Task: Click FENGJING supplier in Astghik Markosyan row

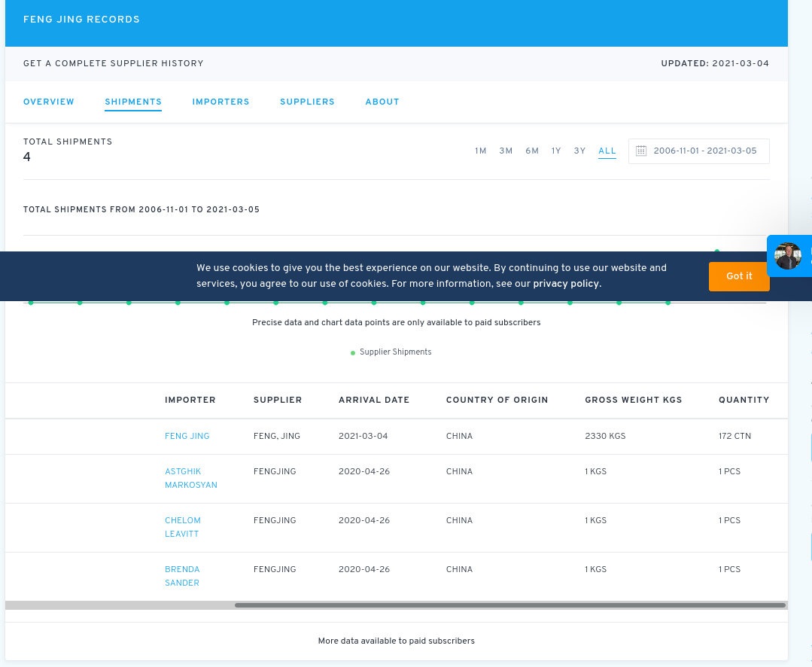Action: pyautogui.click(x=275, y=471)
